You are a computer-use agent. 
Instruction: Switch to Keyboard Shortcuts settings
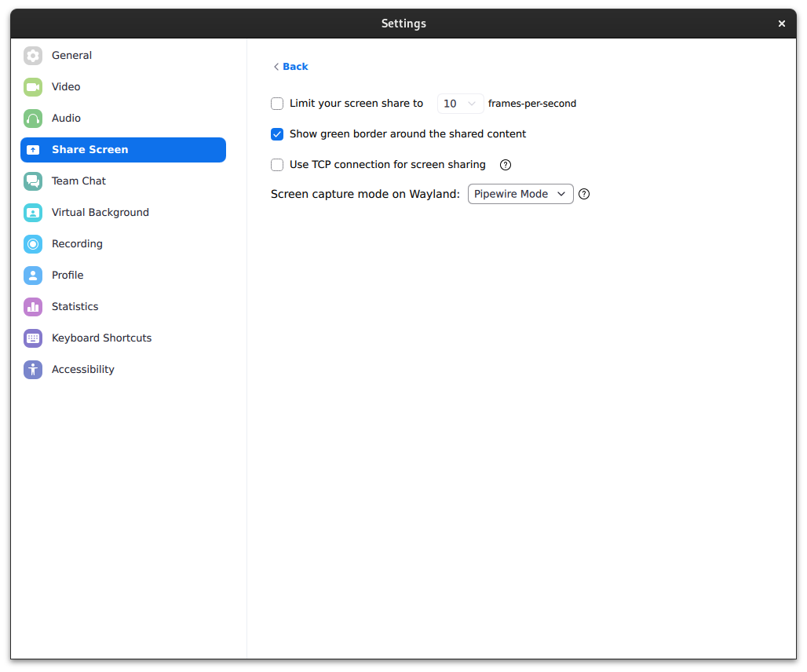33,338
